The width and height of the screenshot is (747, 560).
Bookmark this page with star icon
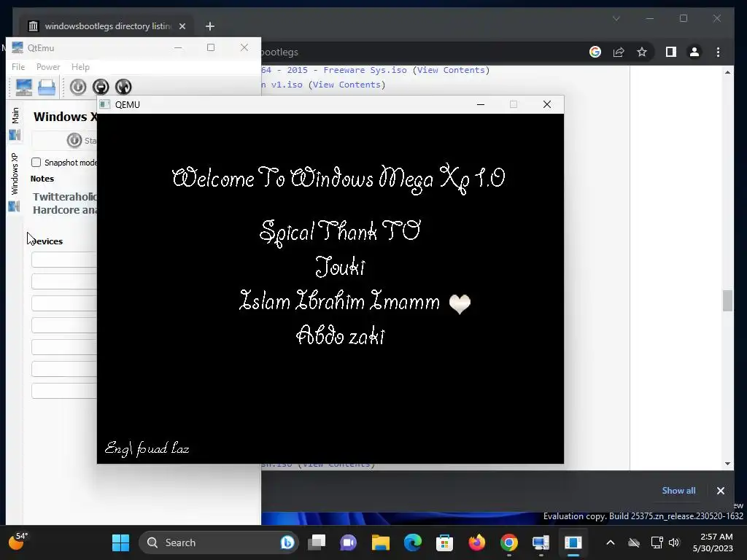(x=642, y=52)
